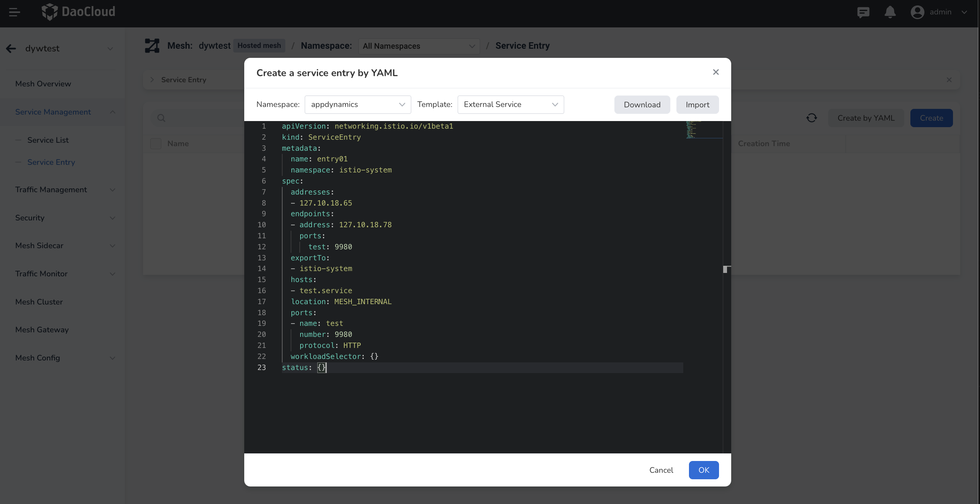Click the 'workloadSelector: {}' line
Image resolution: width=980 pixels, height=504 pixels.
click(334, 357)
